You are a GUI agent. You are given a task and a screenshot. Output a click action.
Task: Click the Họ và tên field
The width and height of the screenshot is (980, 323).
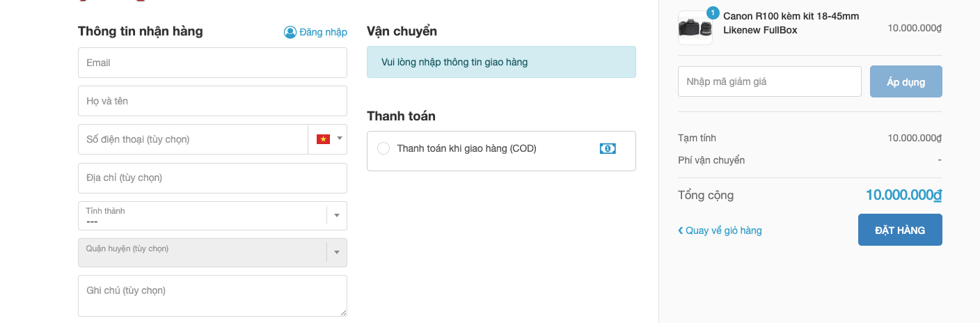212,101
